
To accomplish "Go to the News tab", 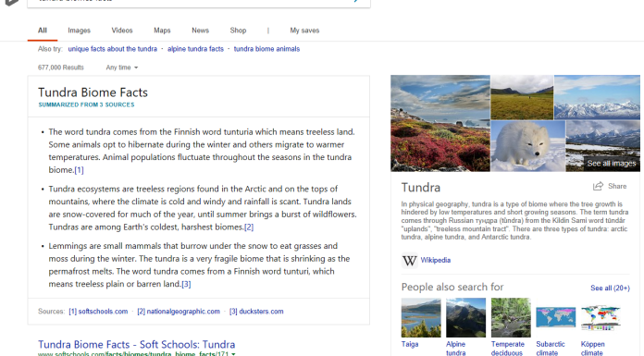I will (200, 31).
